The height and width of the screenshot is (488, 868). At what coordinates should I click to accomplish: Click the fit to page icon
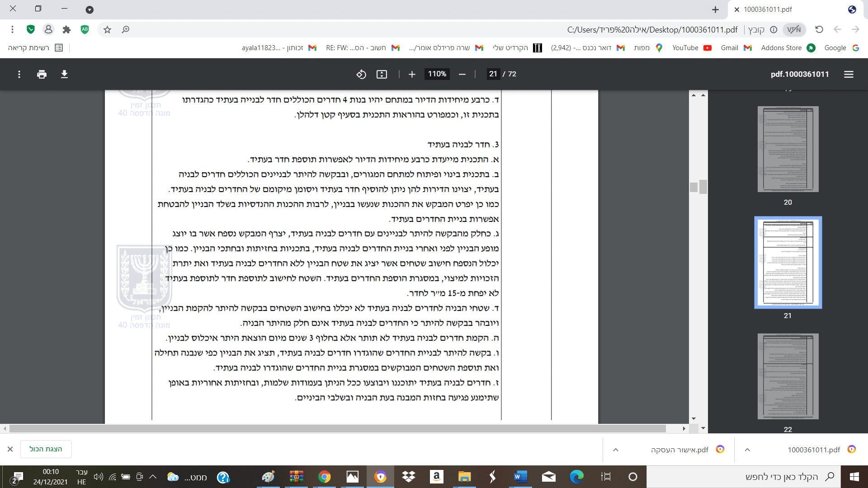(x=382, y=74)
